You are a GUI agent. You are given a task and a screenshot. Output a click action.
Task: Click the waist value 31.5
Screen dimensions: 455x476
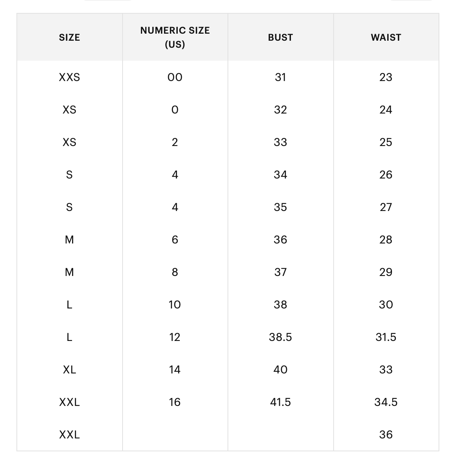(386, 337)
